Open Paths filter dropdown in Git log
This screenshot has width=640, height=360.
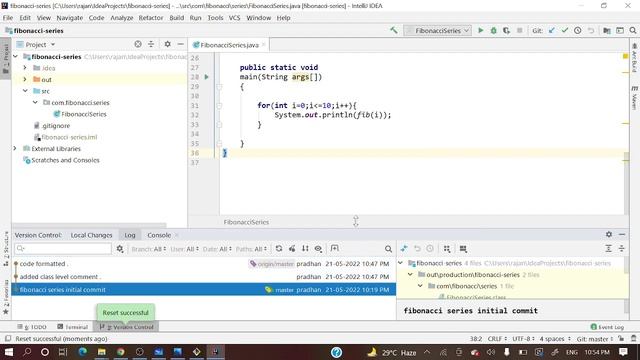click(251, 249)
